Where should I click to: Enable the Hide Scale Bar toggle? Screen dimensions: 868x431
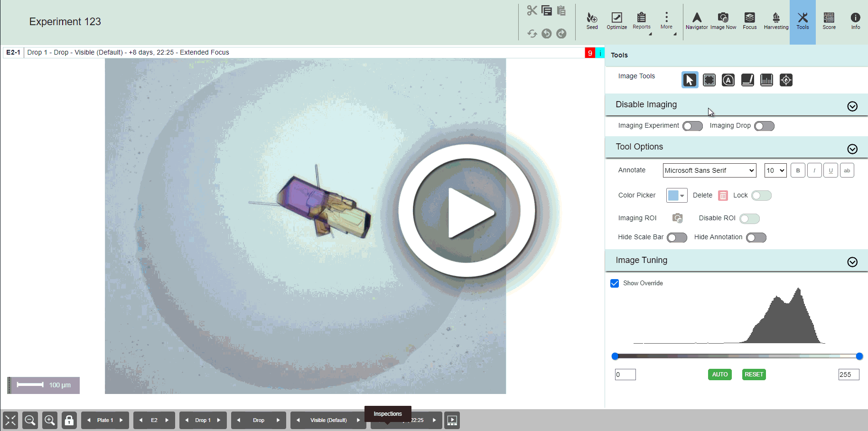(677, 238)
